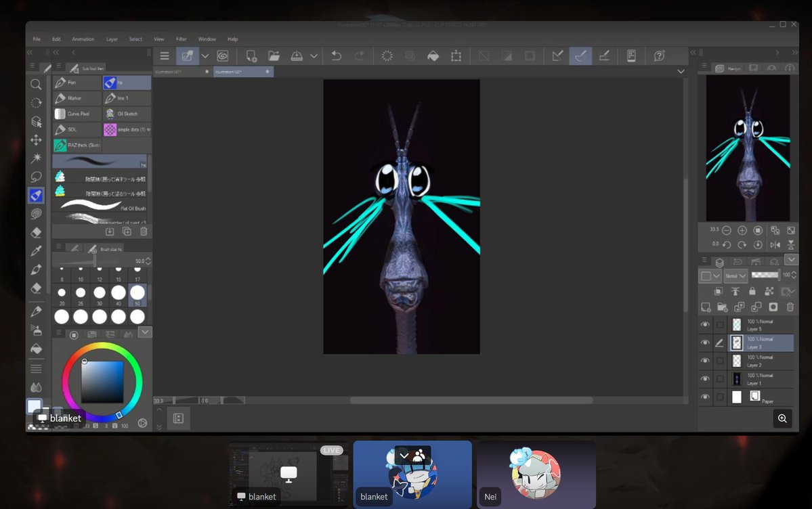Click the New raster layer icon

[705, 307]
